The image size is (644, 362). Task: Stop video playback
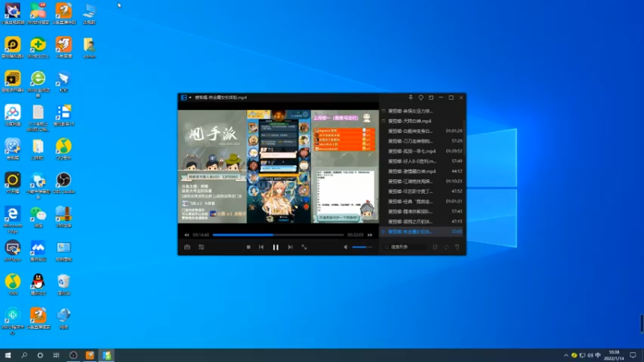[249, 247]
